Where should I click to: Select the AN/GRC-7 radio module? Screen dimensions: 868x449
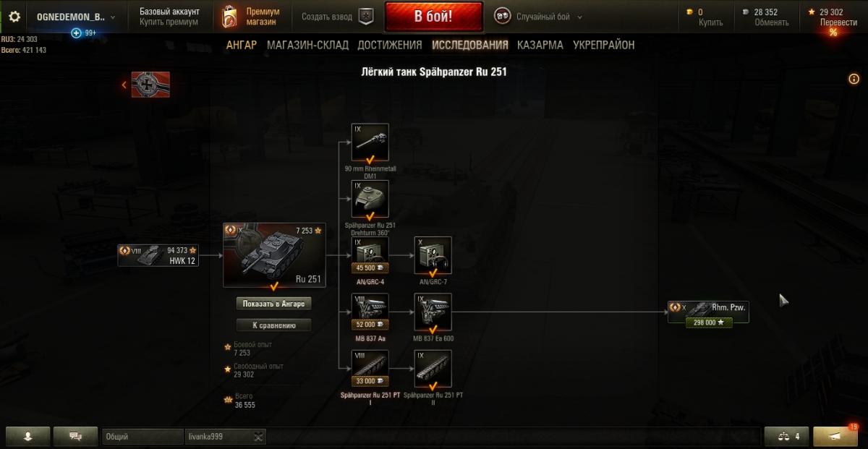[433, 255]
